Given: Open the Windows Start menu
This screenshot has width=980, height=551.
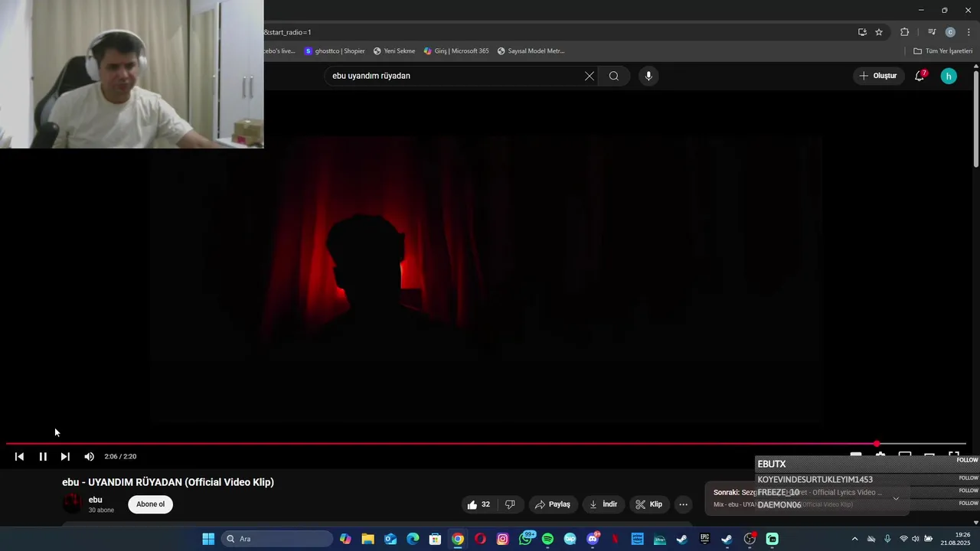Looking at the screenshot, I should 208,539.
